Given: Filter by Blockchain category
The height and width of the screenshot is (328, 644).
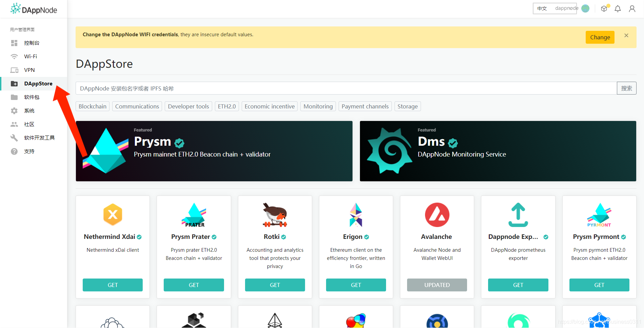Looking at the screenshot, I should pyautogui.click(x=93, y=106).
